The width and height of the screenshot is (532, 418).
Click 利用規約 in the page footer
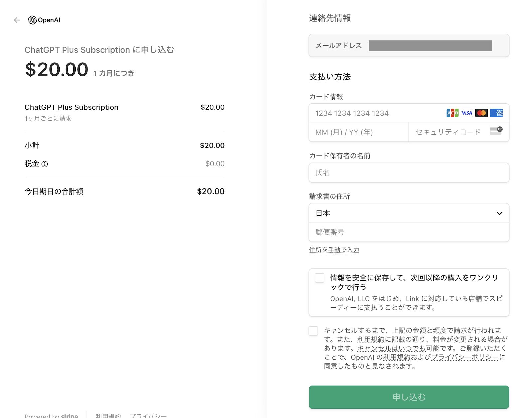[x=108, y=415]
